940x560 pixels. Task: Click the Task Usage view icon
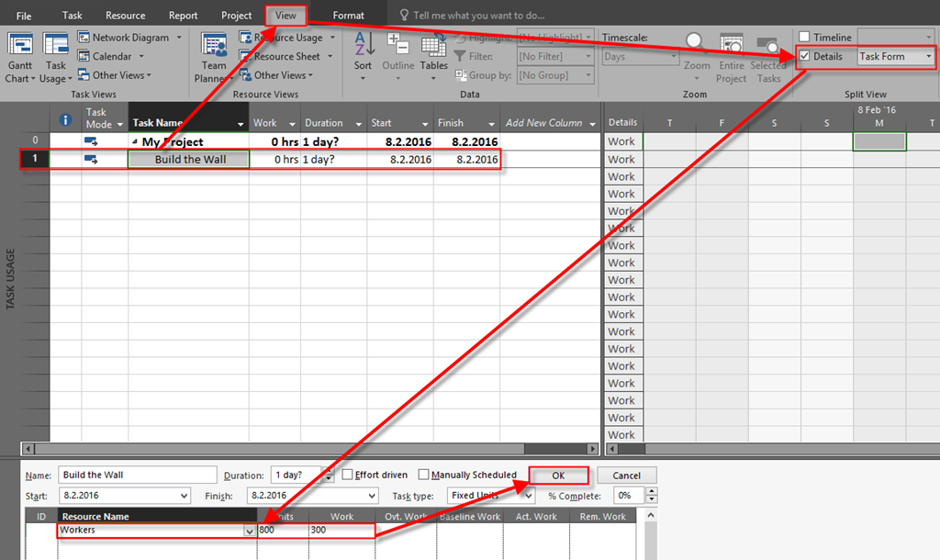pyautogui.click(x=56, y=46)
